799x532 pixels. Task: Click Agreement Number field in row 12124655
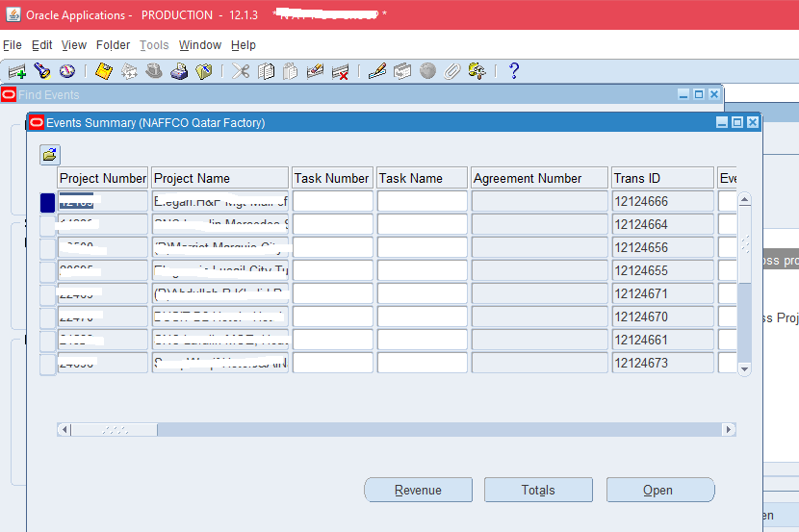(x=540, y=271)
